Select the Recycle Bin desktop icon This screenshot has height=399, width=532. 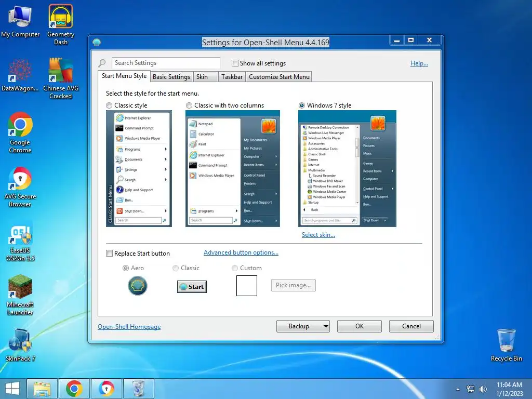(x=506, y=345)
